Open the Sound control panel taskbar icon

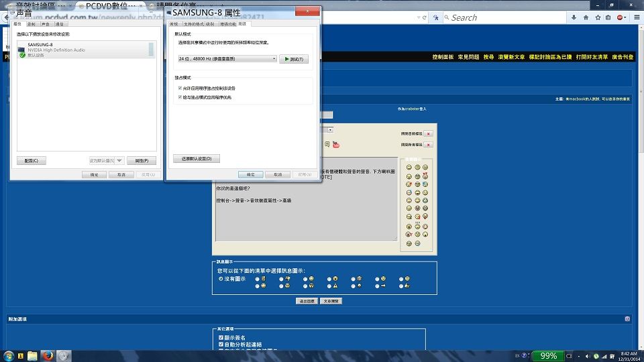64,356
